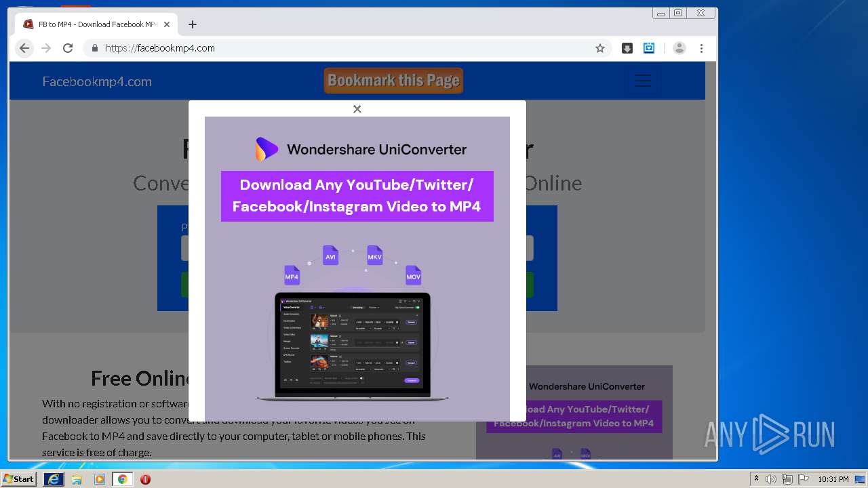The height and width of the screenshot is (488, 868).
Task: Open a new browser tab
Action: click(x=193, y=24)
